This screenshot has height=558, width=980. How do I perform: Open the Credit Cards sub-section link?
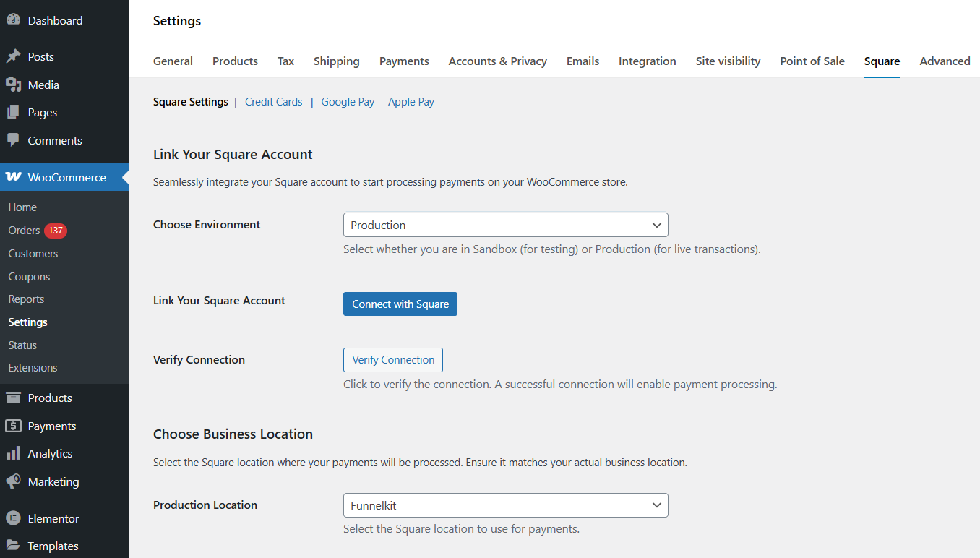point(273,102)
